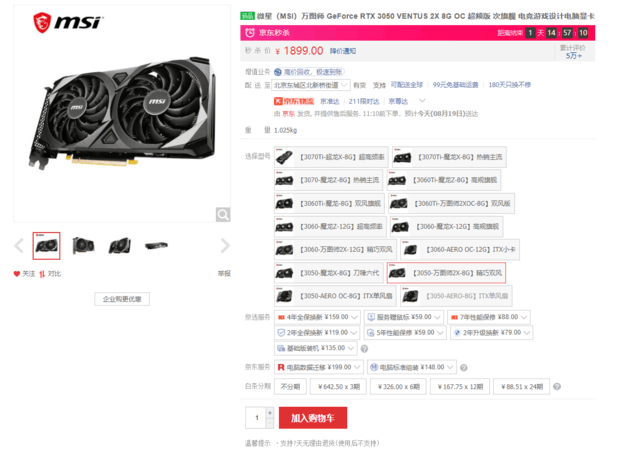Show the previous thumbnails with left arrow
This screenshot has height=449, width=639.
click(19, 246)
